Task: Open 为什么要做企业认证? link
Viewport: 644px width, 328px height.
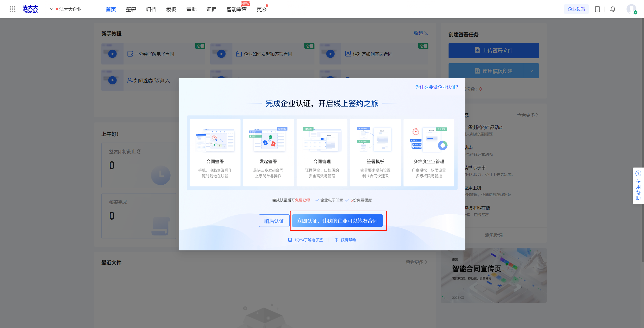Action: 436,87
